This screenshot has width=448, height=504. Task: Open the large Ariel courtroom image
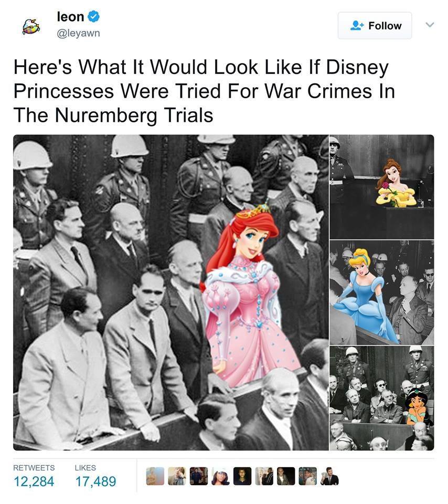coord(171,292)
